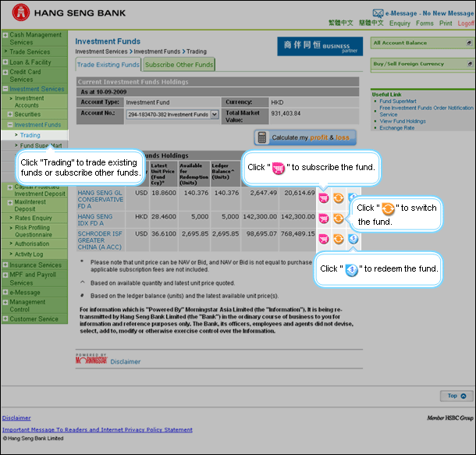Open View Fund Holdings link
Image resolution: width=476 pixels, height=455 pixels.
pyautogui.click(x=403, y=121)
